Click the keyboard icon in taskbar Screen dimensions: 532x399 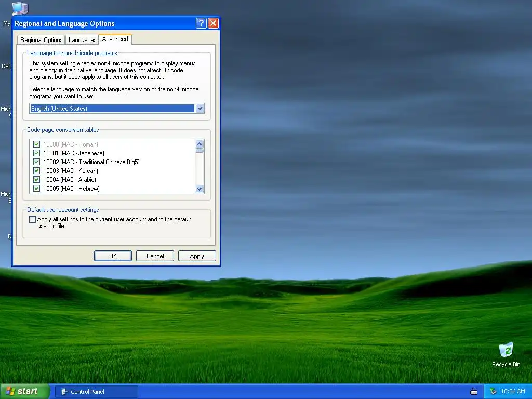click(474, 392)
